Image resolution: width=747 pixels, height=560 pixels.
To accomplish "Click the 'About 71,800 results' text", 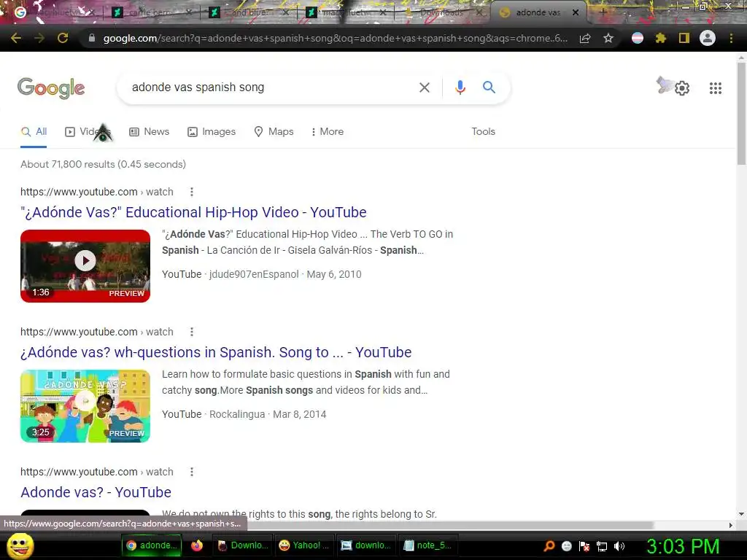I will [103, 164].
